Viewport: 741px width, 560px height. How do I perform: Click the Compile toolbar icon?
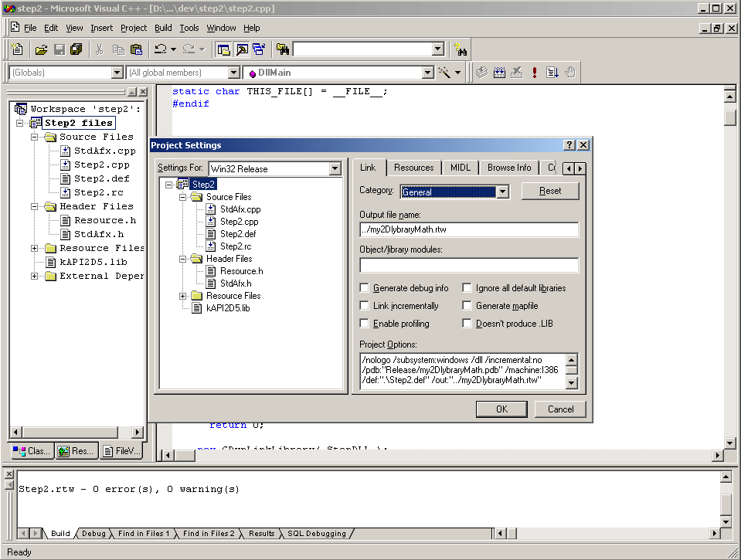(481, 73)
